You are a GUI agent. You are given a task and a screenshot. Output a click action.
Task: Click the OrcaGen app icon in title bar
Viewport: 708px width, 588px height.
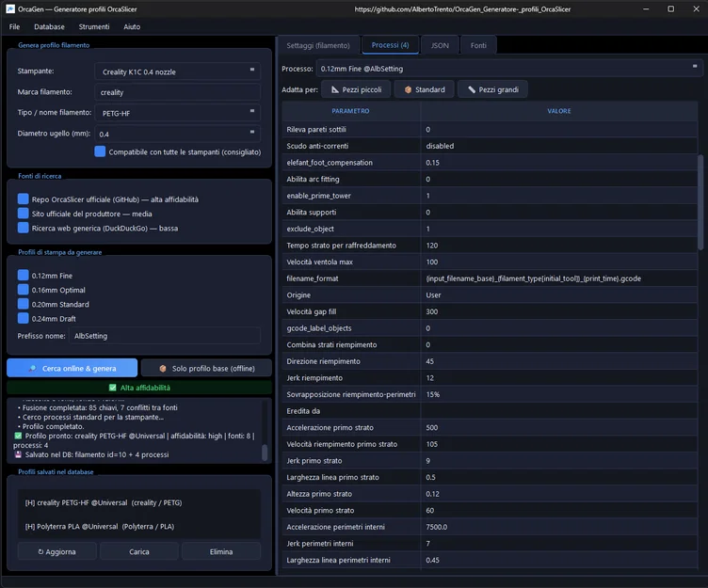coord(10,9)
